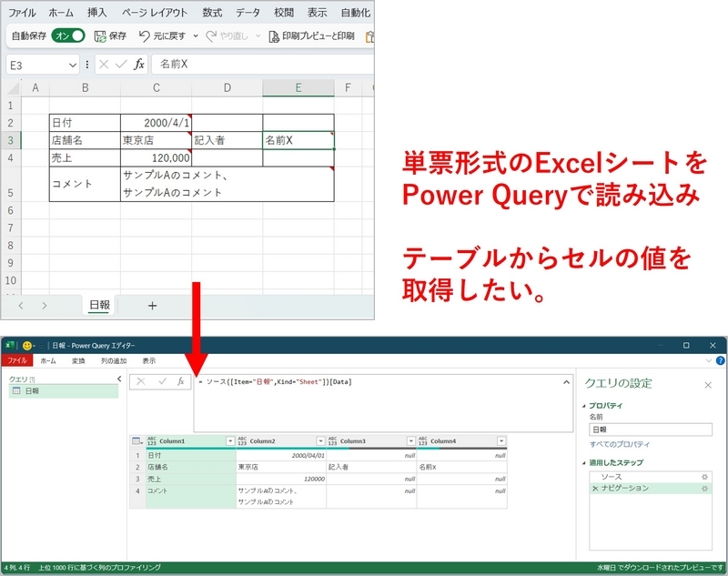Open the Column4 filter dropdown
Viewport: 728px width, 576px height.
(501, 441)
